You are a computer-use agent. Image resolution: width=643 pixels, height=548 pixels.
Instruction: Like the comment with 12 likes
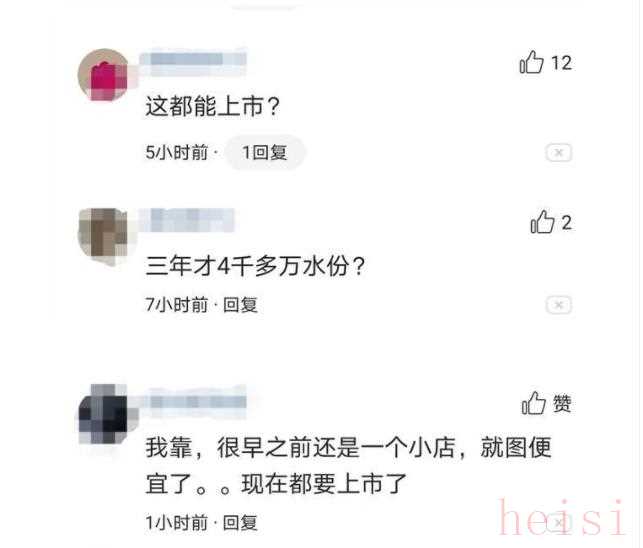tap(531, 63)
